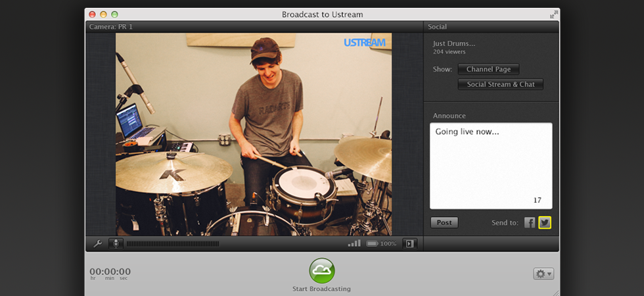Click the 204 viewers count

click(x=449, y=52)
